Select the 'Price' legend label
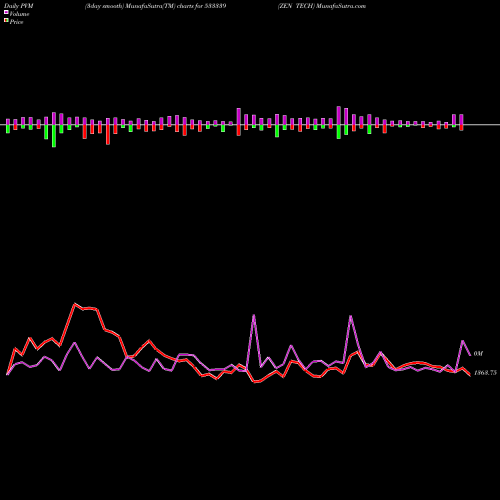Screen dimensions: 500x500 [x=16, y=22]
